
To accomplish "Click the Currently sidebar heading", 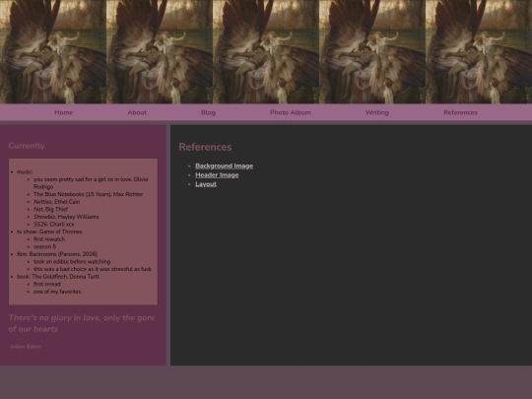I will click(27, 146).
